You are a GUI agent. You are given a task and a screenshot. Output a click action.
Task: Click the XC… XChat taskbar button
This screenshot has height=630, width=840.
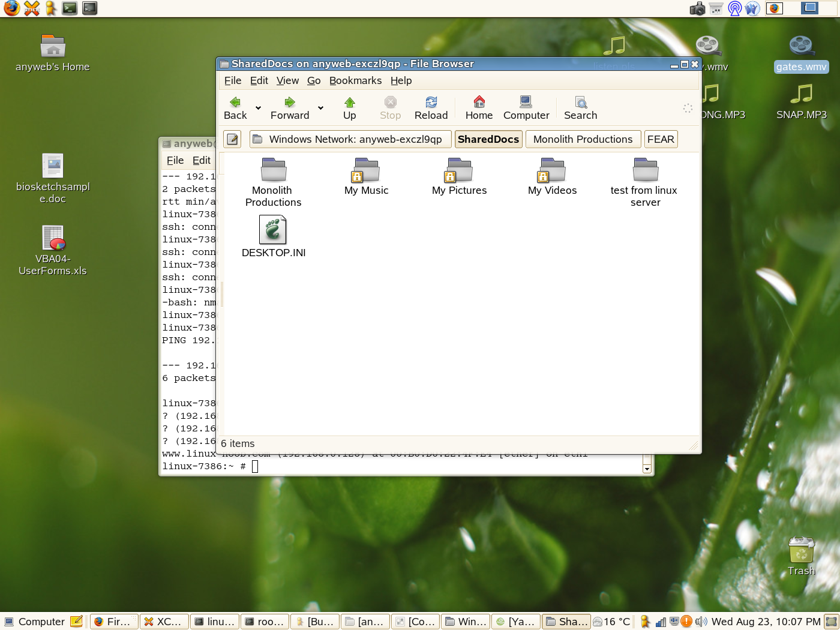164,622
